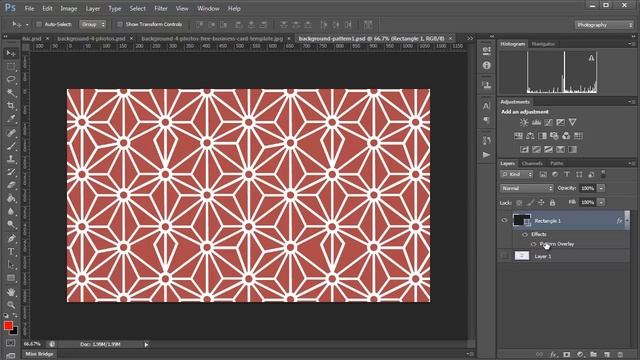The height and width of the screenshot is (360, 640).
Task: Select the Eraser tool
Action: point(11,185)
